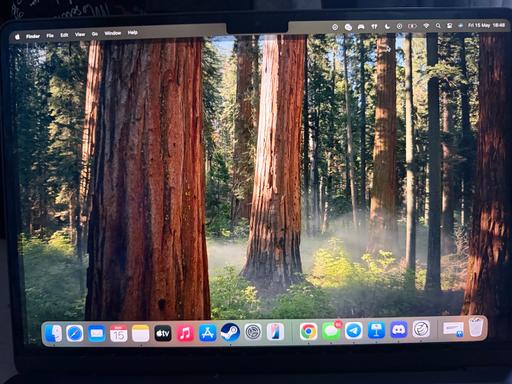Open Spotlight search magnifier icon
The image size is (512, 384).
click(438, 26)
